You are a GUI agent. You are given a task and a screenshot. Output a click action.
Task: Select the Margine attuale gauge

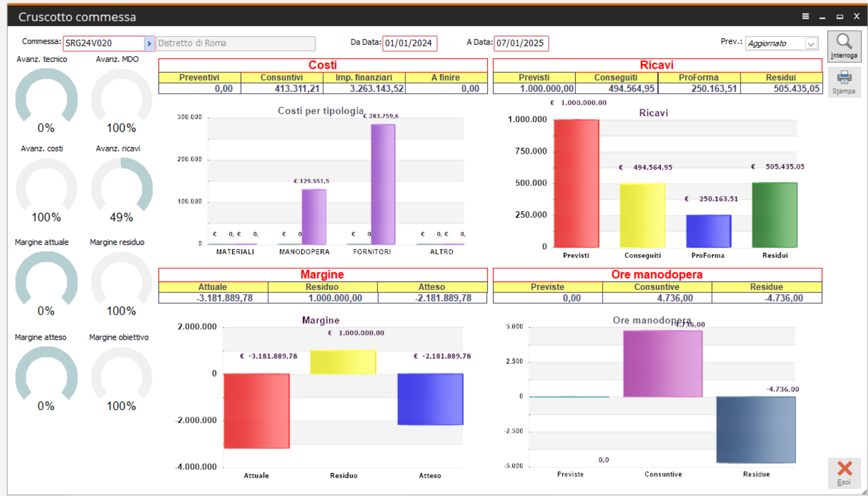[x=46, y=280]
